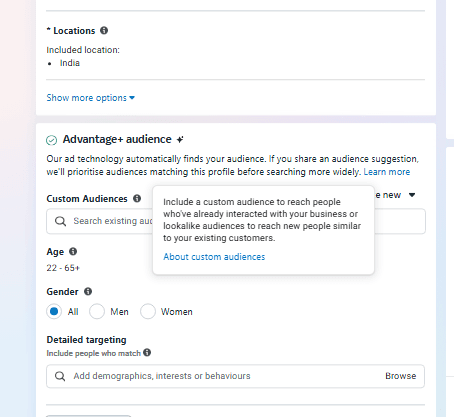Open the Create new dropdown arrow
The width and height of the screenshot is (454, 417).
[412, 195]
